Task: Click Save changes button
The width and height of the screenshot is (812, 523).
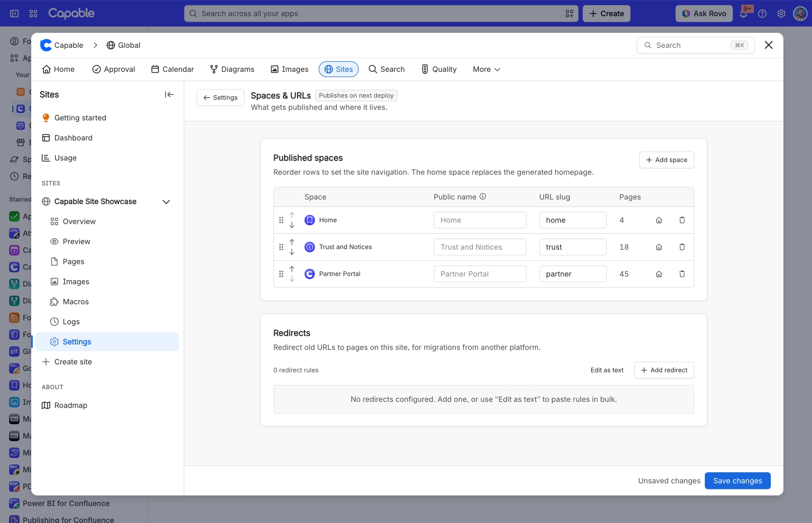Action: tap(737, 481)
